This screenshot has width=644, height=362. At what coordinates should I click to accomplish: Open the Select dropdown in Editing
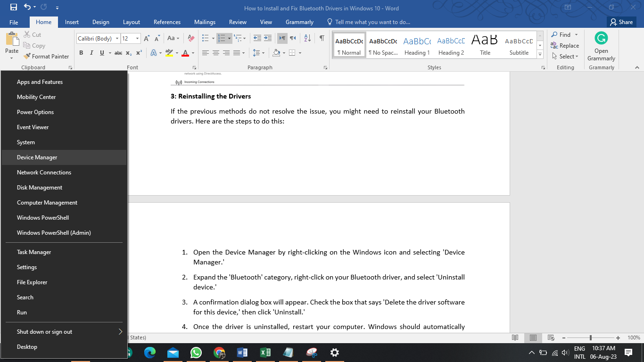[x=566, y=57]
